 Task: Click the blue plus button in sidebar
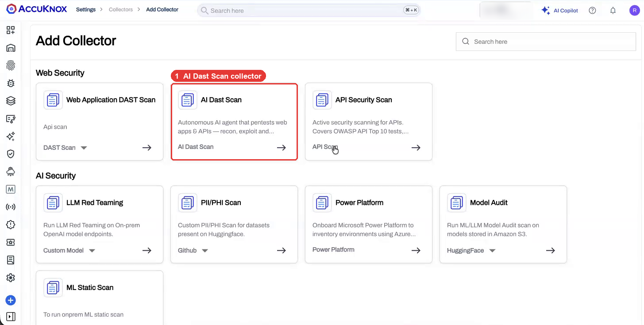(11, 301)
